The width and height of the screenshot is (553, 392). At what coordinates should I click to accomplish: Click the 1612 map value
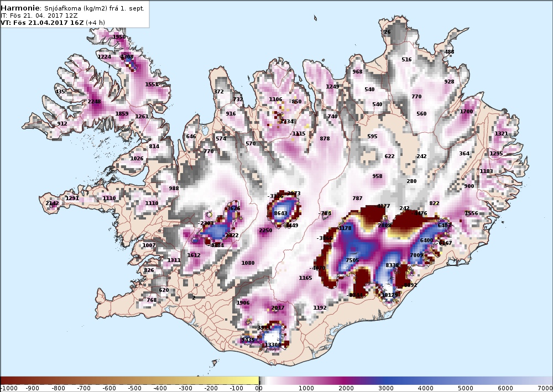tap(194, 255)
